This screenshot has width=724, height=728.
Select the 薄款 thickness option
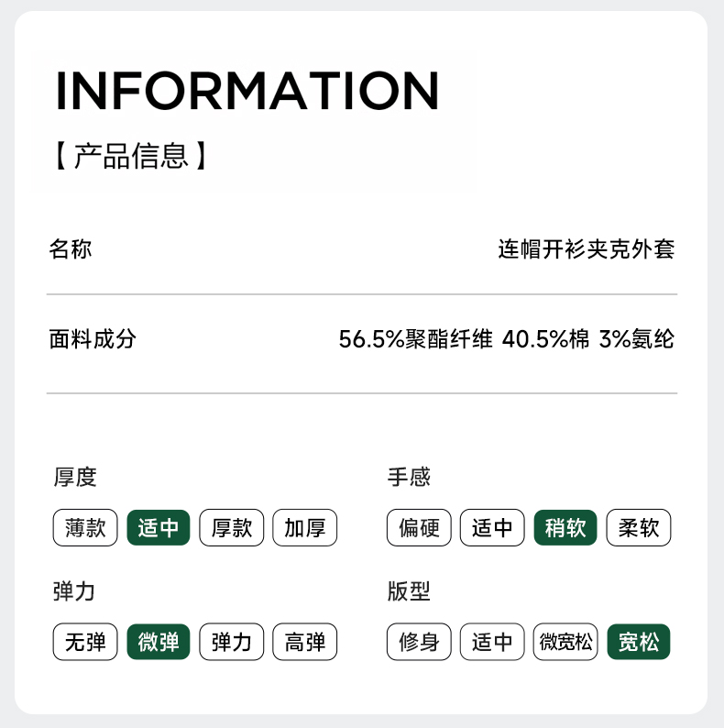coord(85,528)
